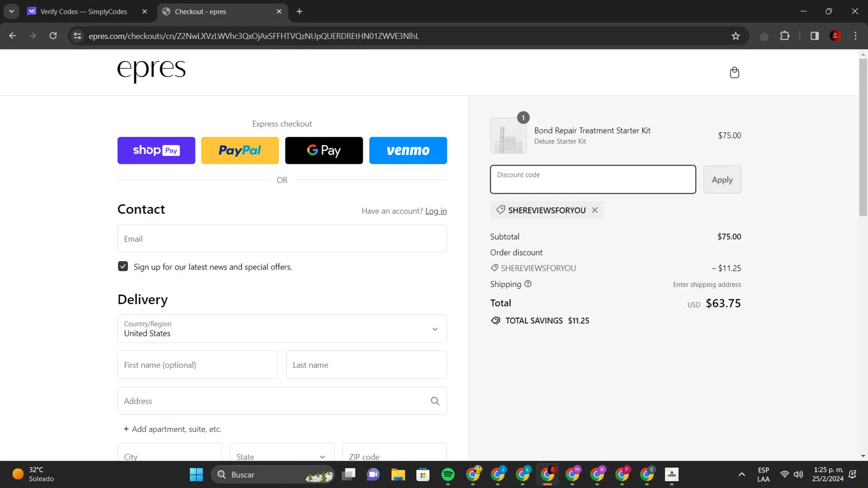This screenshot has height=488, width=868.
Task: Close the Verify Codes tab
Action: [145, 12]
